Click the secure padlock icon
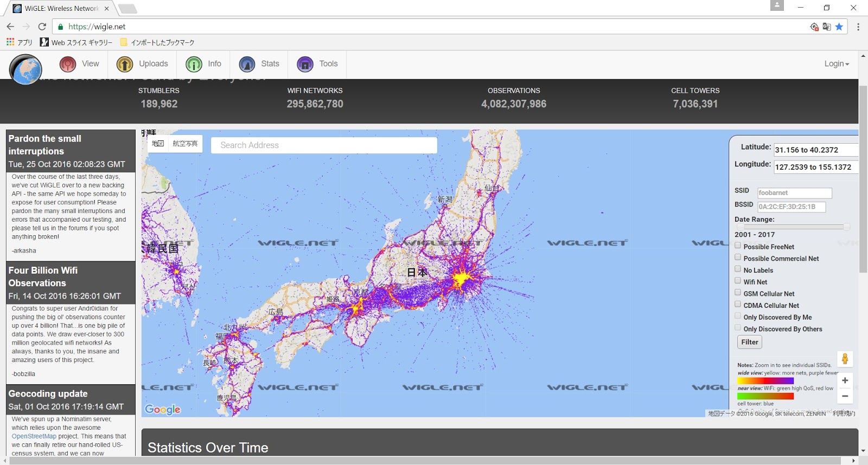 point(60,27)
